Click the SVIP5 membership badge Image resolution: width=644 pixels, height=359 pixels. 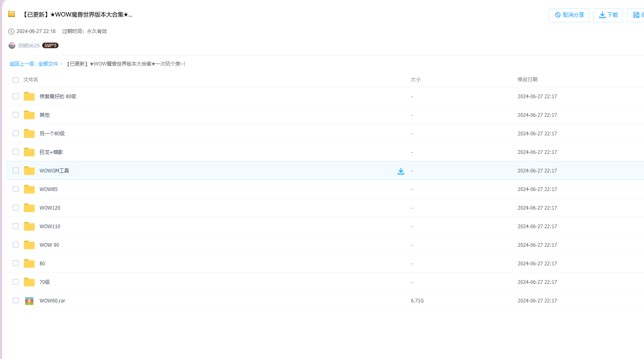(50, 45)
